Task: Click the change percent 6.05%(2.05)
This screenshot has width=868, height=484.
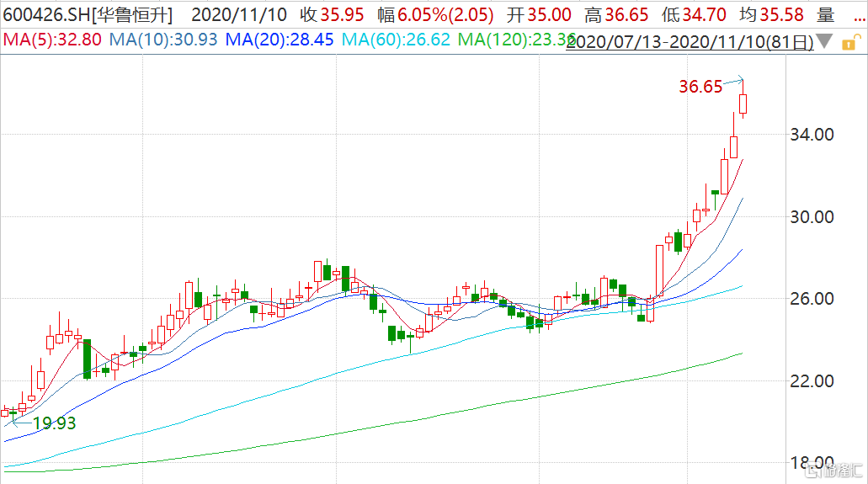Action: click(445, 15)
